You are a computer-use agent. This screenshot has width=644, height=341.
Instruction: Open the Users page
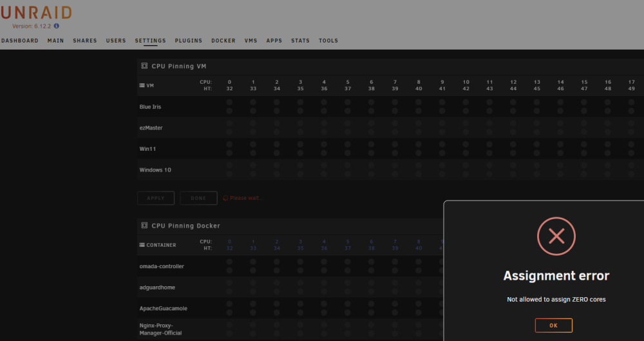click(116, 41)
